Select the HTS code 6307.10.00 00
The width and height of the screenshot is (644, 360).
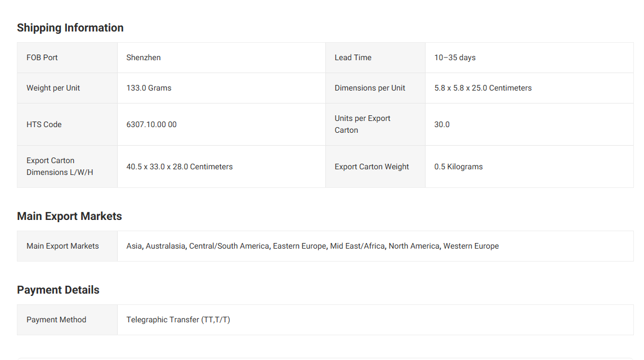pos(151,124)
